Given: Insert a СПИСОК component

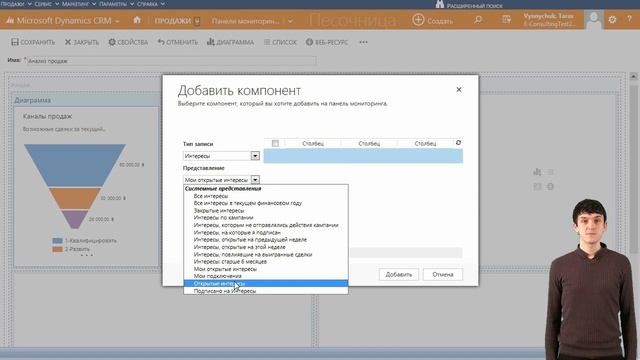Looking at the screenshot, I should click(x=280, y=42).
